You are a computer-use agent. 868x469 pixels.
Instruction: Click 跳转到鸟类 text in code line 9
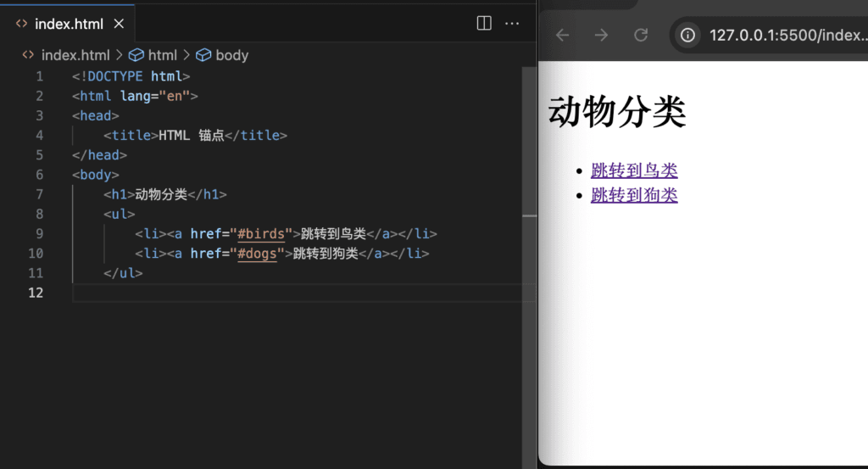click(x=333, y=234)
